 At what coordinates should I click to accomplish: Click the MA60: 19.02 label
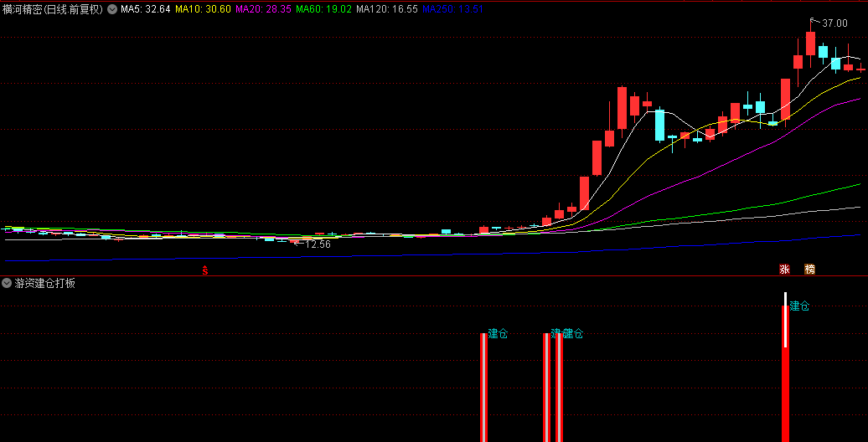pos(324,9)
